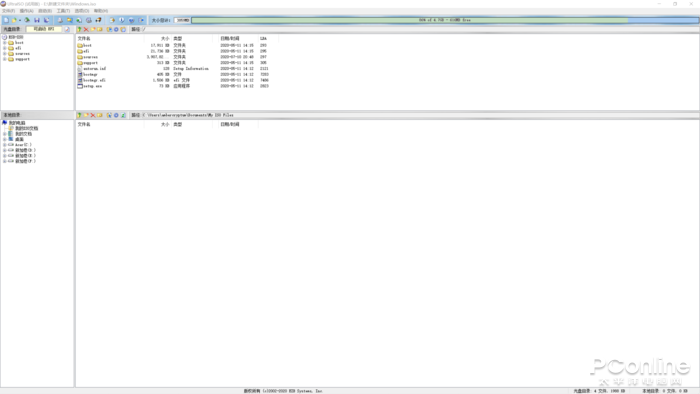
Task: Click the 可启动 UDF boot type field
Action: [44, 29]
